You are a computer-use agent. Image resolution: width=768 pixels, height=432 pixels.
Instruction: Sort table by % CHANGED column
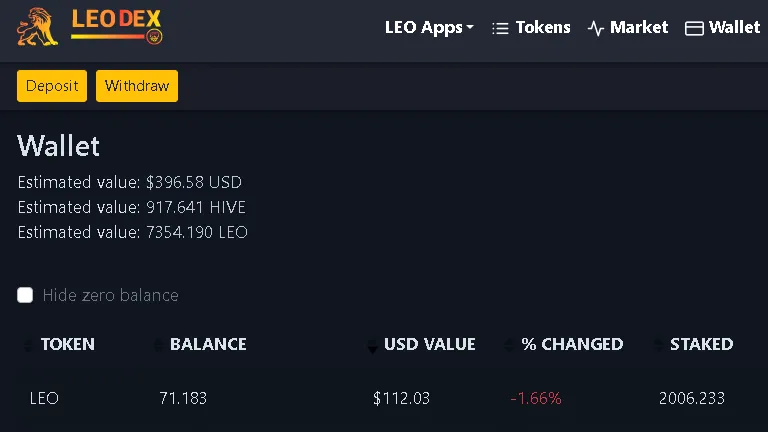pyautogui.click(x=572, y=344)
